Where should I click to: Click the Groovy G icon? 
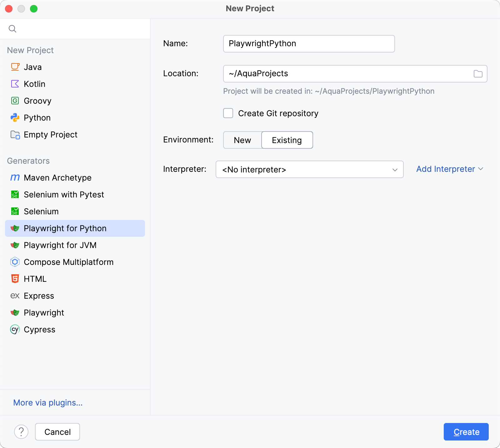pyautogui.click(x=15, y=101)
